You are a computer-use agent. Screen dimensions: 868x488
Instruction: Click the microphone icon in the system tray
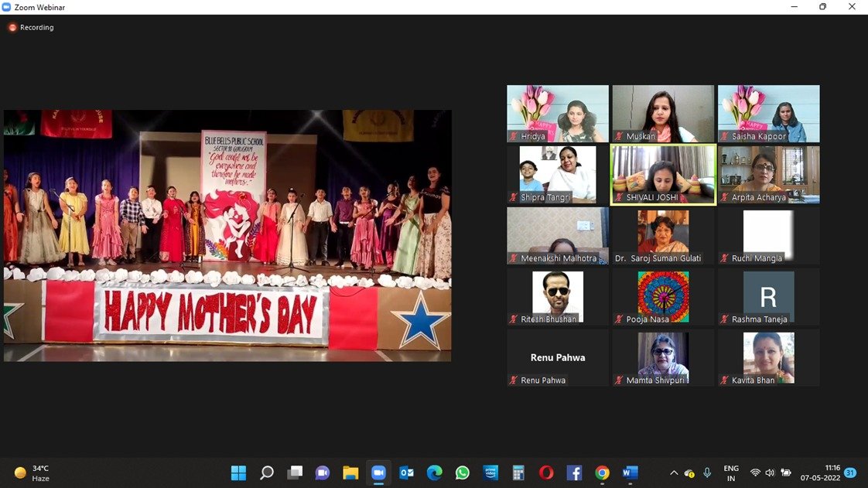[707, 473]
